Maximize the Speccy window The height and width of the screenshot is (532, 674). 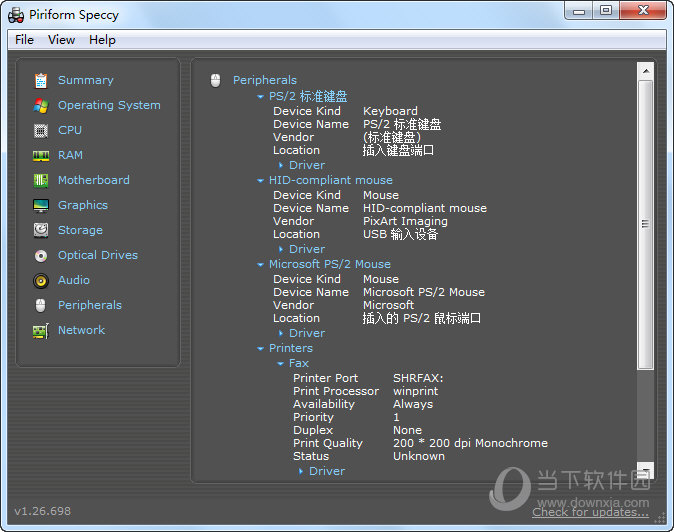tap(606, 10)
